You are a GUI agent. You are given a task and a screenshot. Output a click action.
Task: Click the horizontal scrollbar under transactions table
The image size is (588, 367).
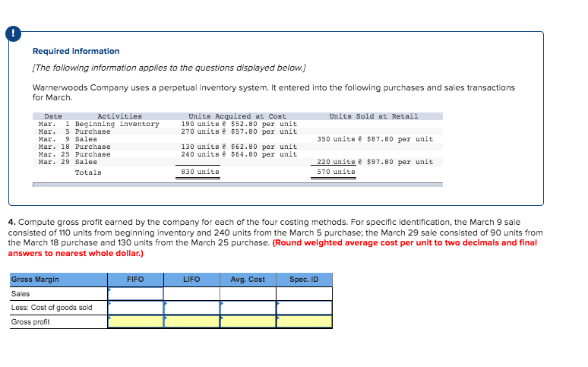pyautogui.click(x=238, y=185)
